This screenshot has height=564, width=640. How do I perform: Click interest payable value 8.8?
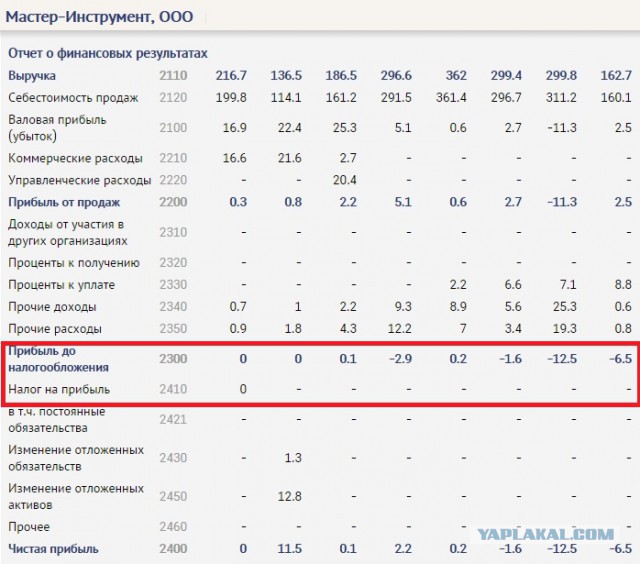pyautogui.click(x=623, y=284)
